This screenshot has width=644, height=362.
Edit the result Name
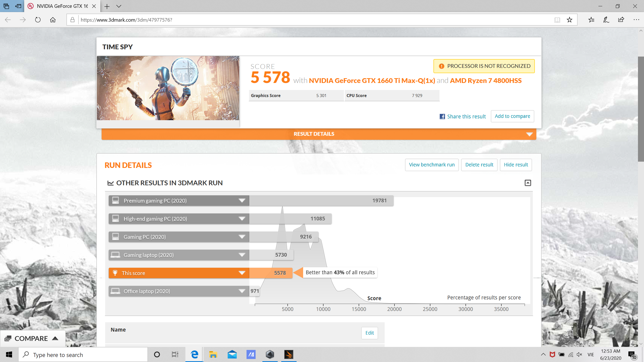[x=370, y=333]
